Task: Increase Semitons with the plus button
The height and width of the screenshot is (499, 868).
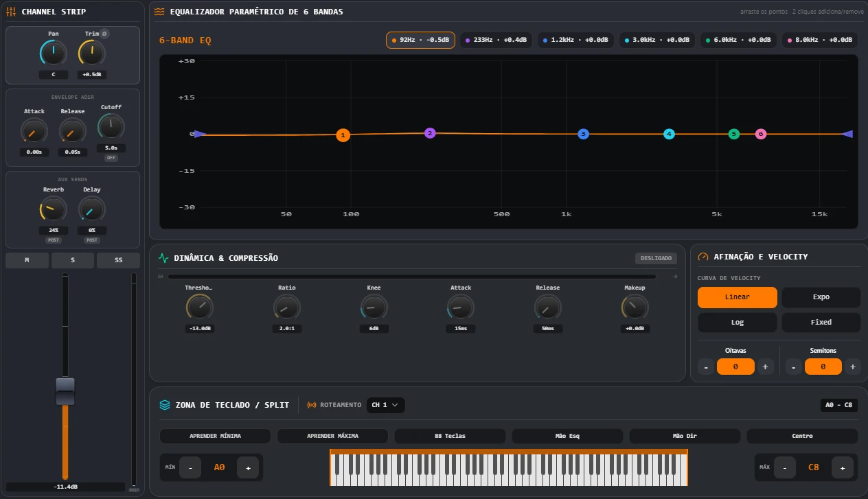Action: [853, 367]
